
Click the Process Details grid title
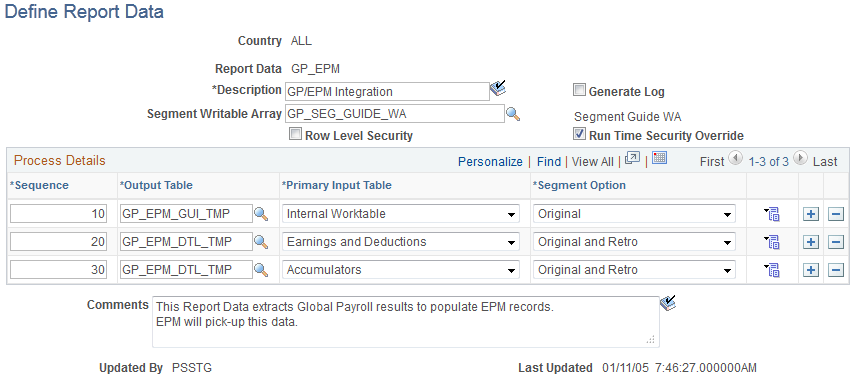60,161
